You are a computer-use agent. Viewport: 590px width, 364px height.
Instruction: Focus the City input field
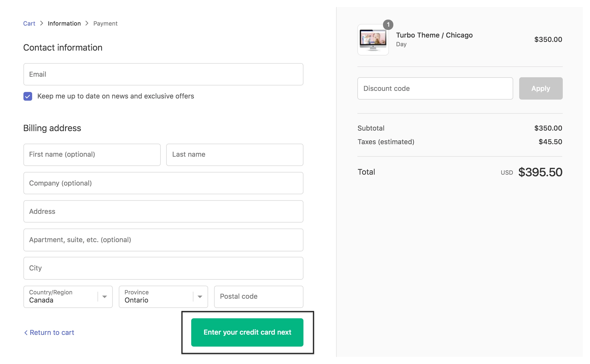[x=163, y=268]
